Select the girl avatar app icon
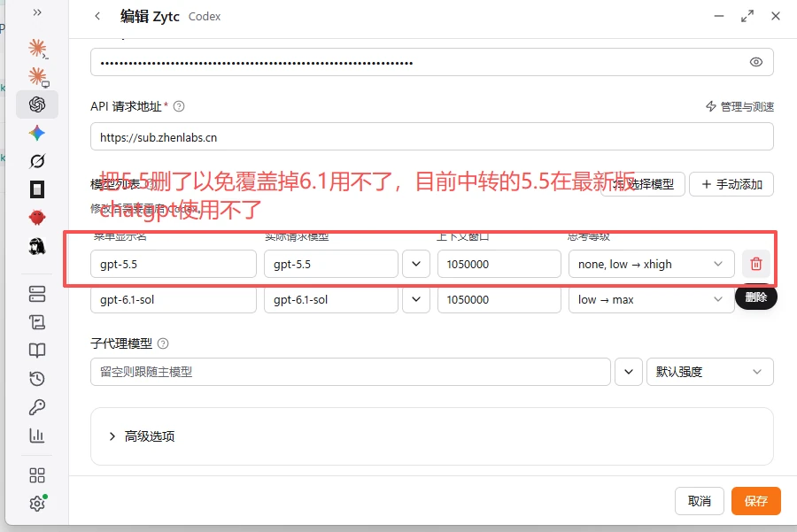This screenshot has height=532, width=797. (x=37, y=246)
